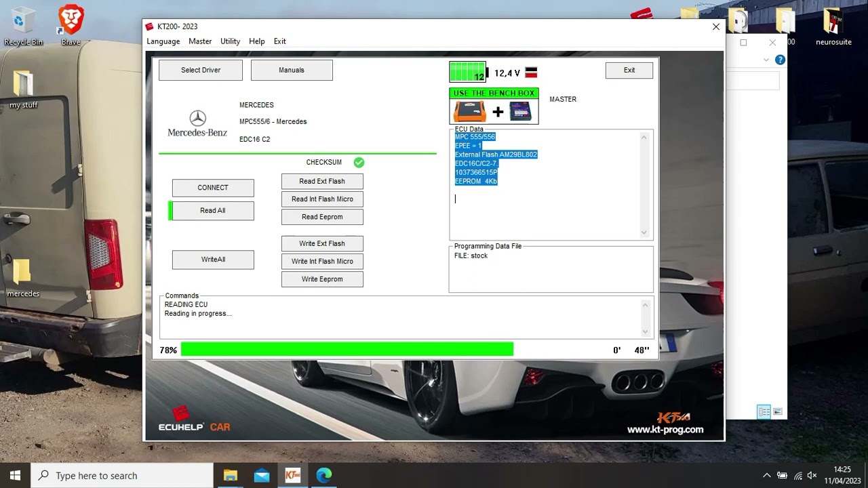Viewport: 868px width, 488px height.
Task: Open the Help menu
Action: [257, 41]
